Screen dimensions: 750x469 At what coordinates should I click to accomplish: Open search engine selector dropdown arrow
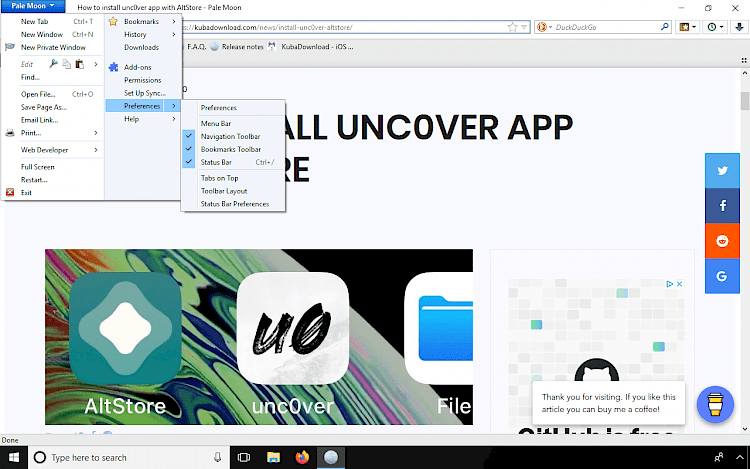click(x=550, y=27)
